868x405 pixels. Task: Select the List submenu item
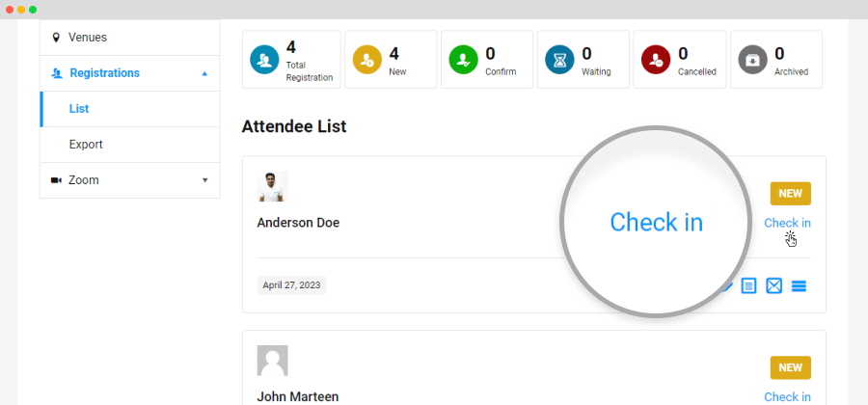pyautogui.click(x=129, y=109)
